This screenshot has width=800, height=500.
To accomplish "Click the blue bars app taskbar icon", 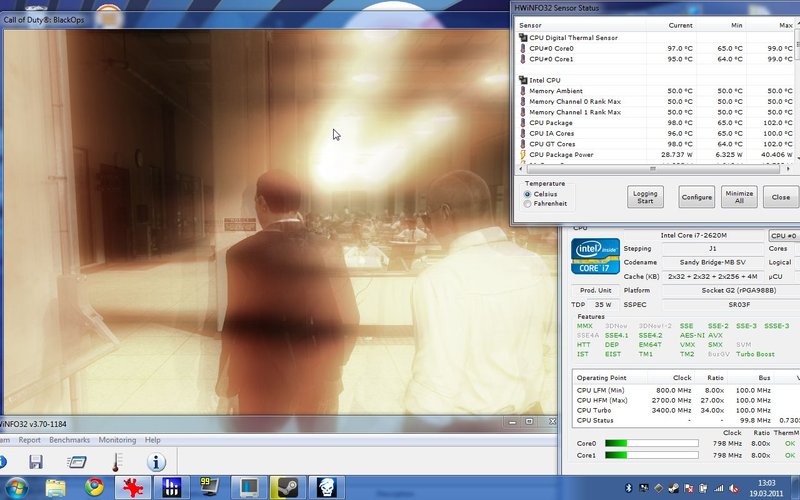I will (x=172, y=488).
